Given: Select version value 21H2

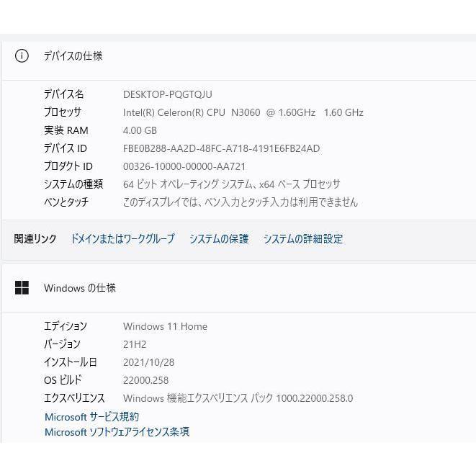Looking at the screenshot, I should [x=135, y=344].
